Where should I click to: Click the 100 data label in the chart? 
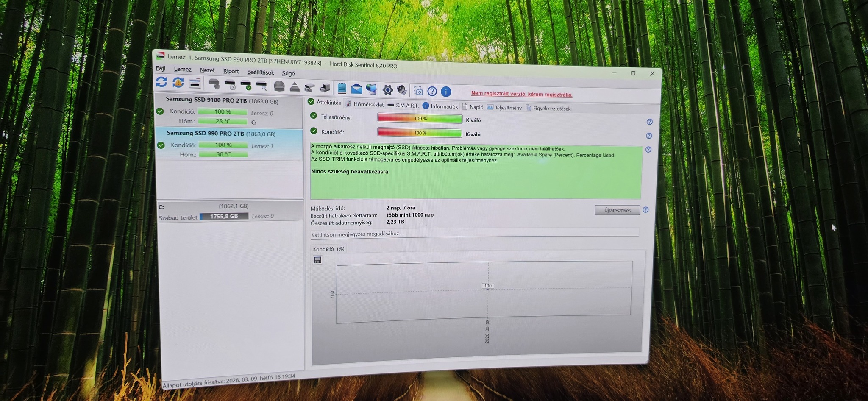point(488,286)
